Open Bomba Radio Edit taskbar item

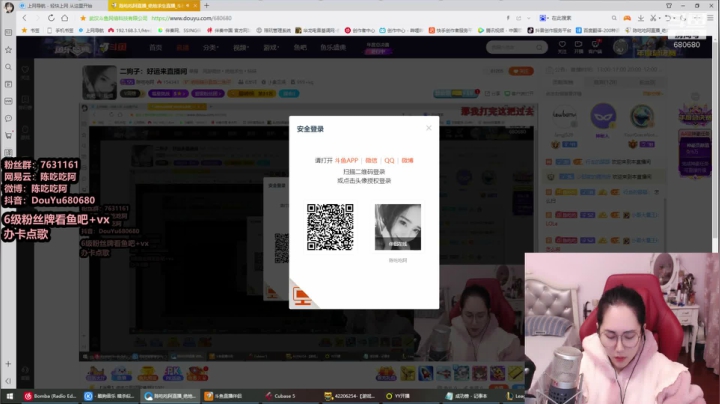click(50, 396)
